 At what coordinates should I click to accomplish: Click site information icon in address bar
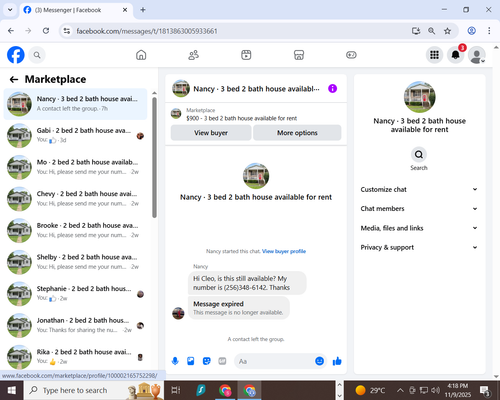(67, 31)
